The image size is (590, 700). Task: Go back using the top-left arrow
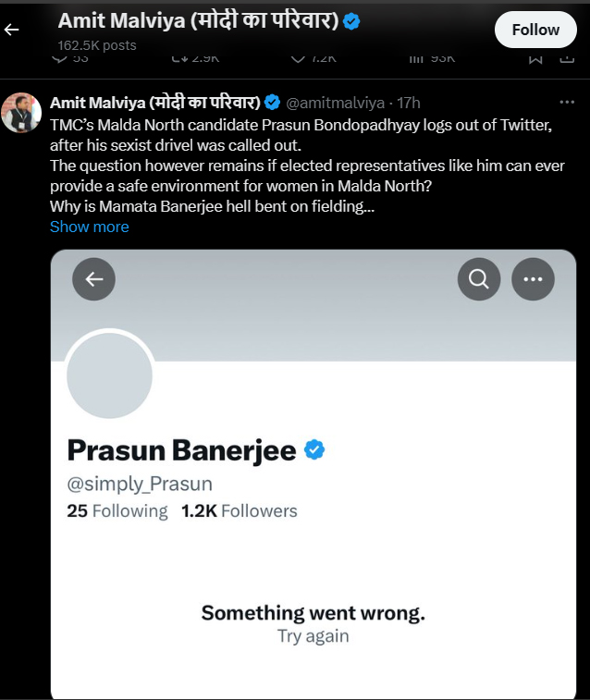click(x=12, y=30)
